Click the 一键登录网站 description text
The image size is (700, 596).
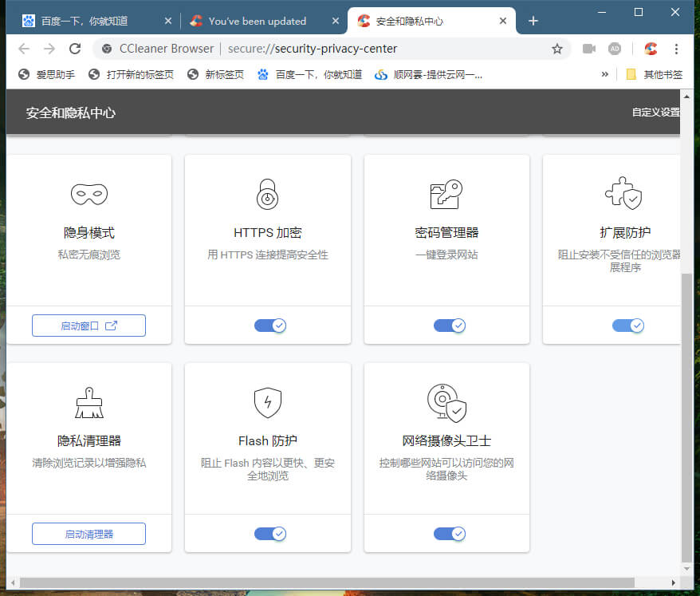pos(446,255)
